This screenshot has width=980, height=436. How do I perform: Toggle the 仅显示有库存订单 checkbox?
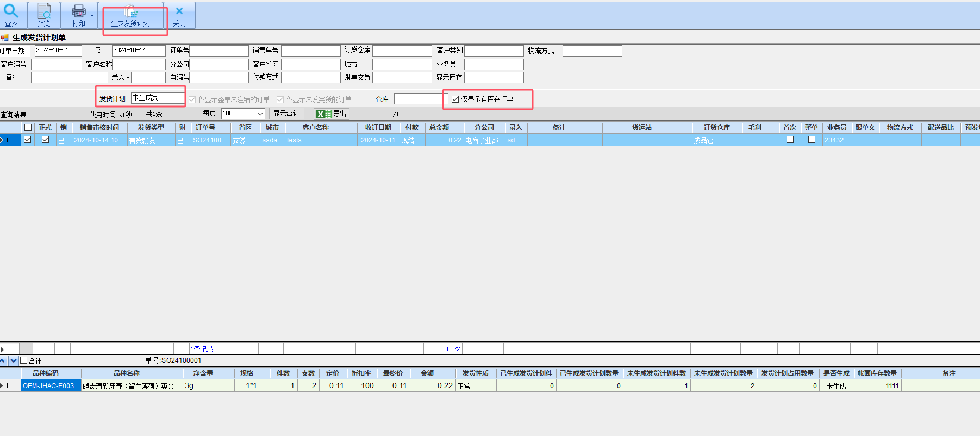[455, 99]
